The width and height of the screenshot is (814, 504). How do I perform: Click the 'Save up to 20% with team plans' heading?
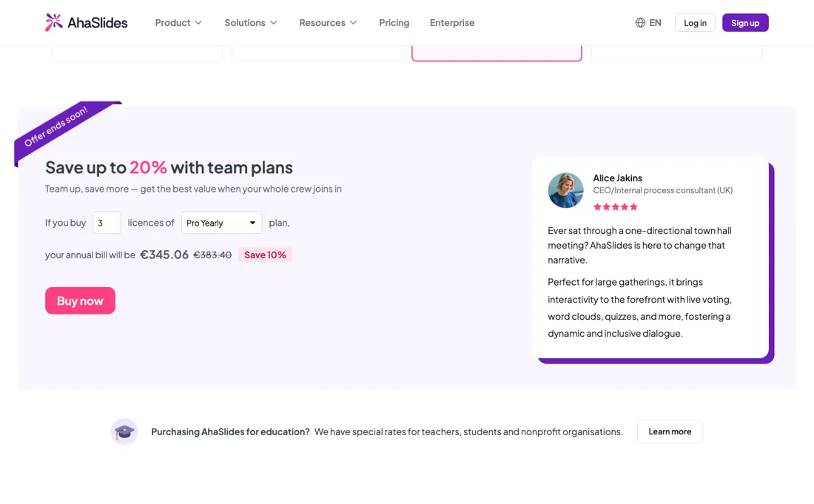tap(169, 167)
